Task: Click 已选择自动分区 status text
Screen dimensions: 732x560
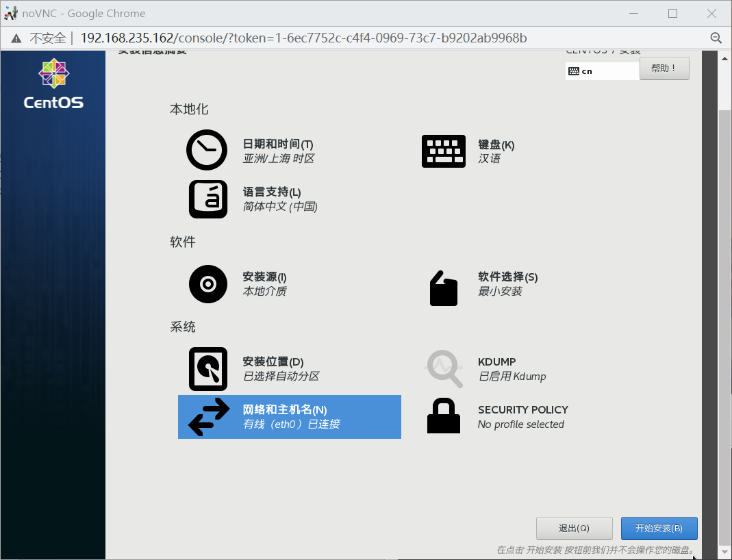Action: point(281,376)
